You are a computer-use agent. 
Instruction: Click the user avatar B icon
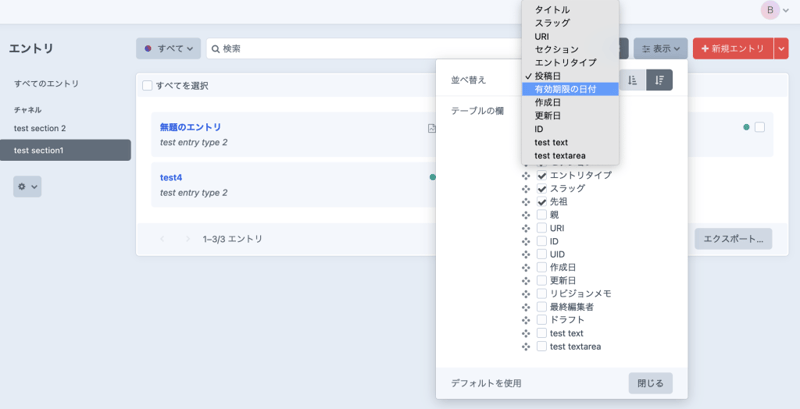tap(770, 10)
